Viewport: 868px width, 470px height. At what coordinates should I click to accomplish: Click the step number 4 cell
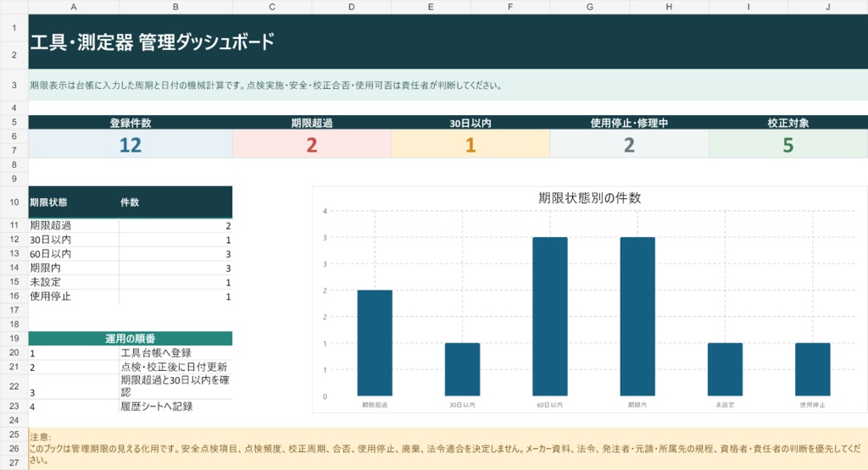(74, 406)
